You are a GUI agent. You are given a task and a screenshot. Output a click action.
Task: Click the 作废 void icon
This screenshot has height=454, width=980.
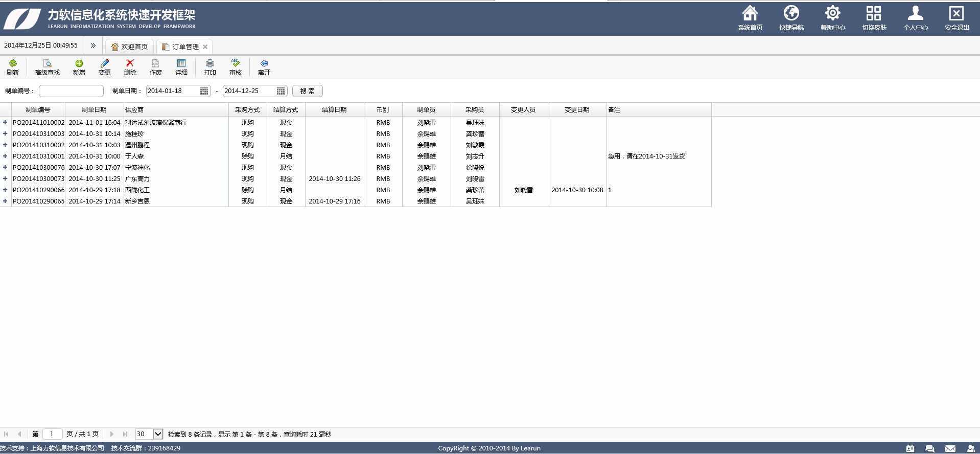pos(156,63)
